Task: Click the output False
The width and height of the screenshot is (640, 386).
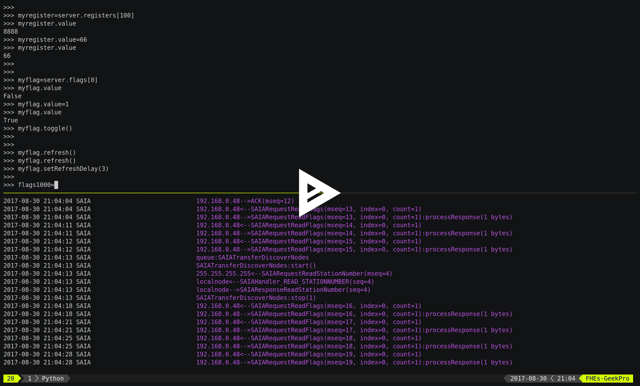Action: coord(12,96)
